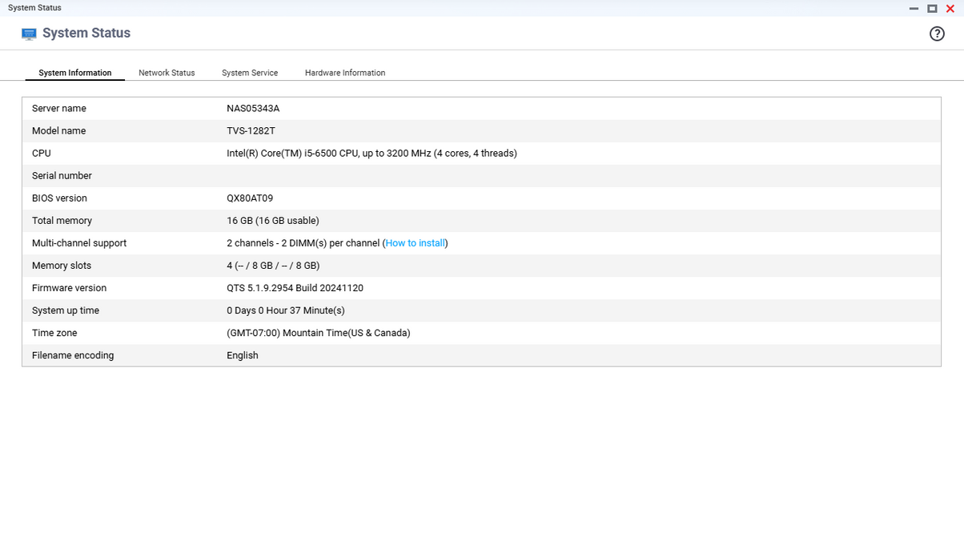Viewport: 964px width, 560px height.
Task: Click the firmware version QTS 5.1.9.2954 value
Action: pos(295,288)
